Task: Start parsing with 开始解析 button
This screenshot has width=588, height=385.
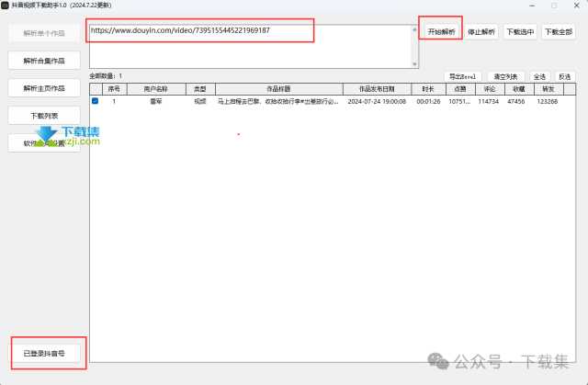Action: tap(442, 32)
